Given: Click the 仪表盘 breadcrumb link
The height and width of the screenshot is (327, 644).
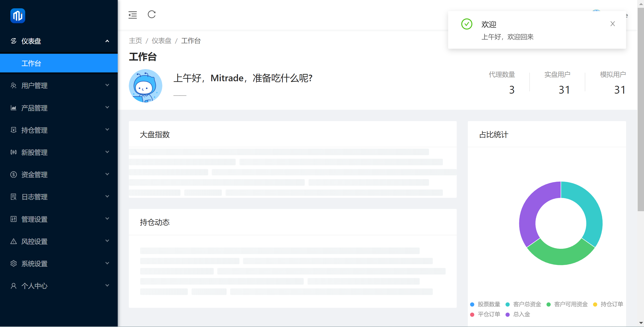Looking at the screenshot, I should pos(161,41).
